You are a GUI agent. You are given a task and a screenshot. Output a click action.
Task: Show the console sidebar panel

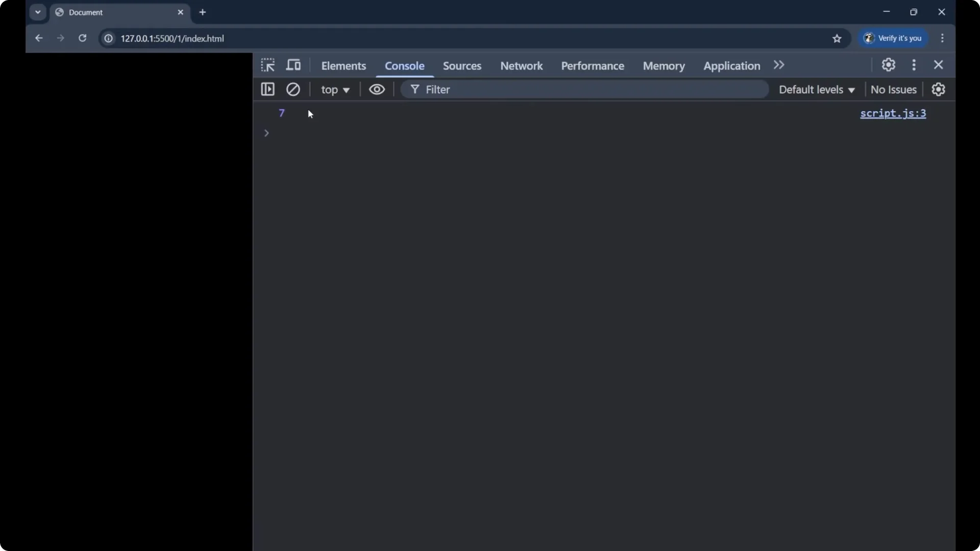[267, 89]
